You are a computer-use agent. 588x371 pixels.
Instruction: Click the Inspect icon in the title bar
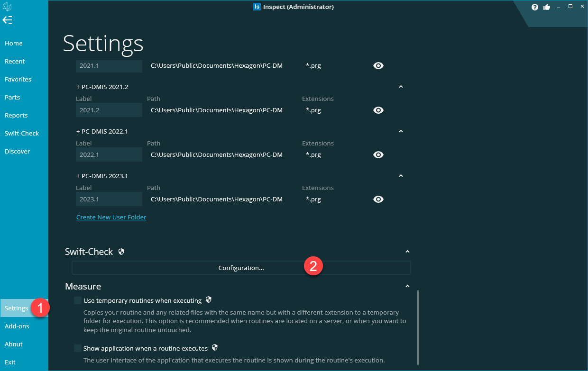coord(257,7)
